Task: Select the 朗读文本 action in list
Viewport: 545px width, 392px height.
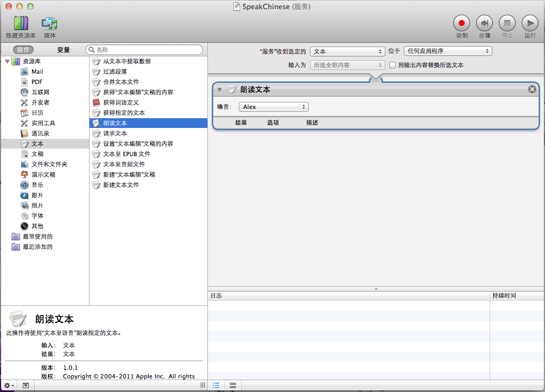Action: pyautogui.click(x=148, y=123)
